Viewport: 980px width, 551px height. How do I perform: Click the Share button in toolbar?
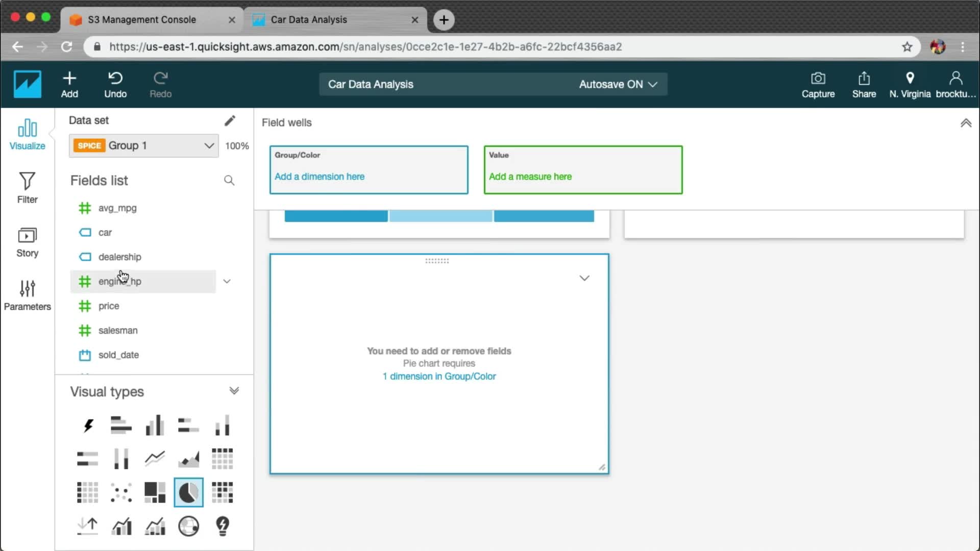[864, 84]
